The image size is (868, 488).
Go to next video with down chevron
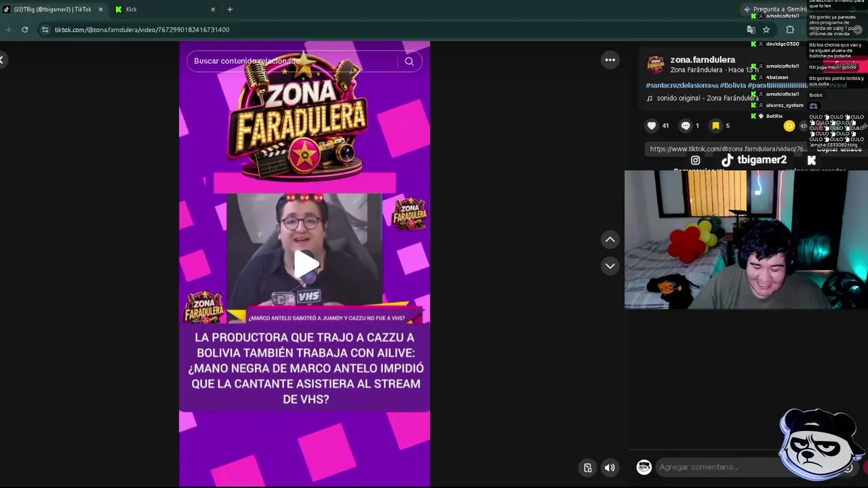click(x=610, y=266)
